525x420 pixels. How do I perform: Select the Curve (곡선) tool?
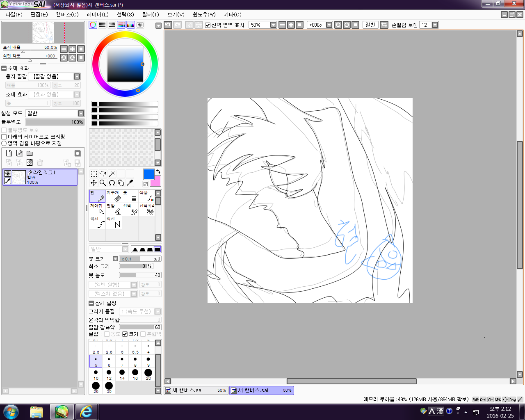click(97, 222)
